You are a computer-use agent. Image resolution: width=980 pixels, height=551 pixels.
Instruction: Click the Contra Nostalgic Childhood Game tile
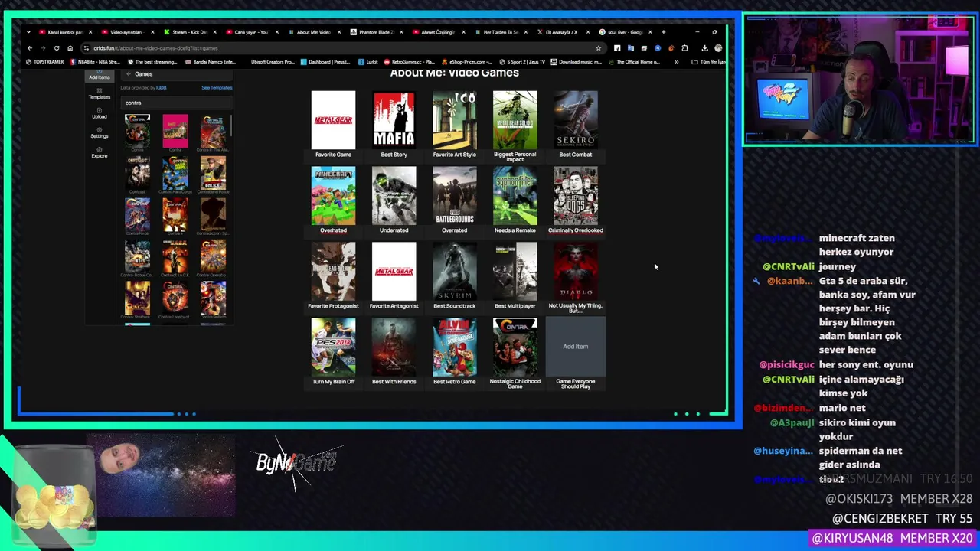coord(514,347)
